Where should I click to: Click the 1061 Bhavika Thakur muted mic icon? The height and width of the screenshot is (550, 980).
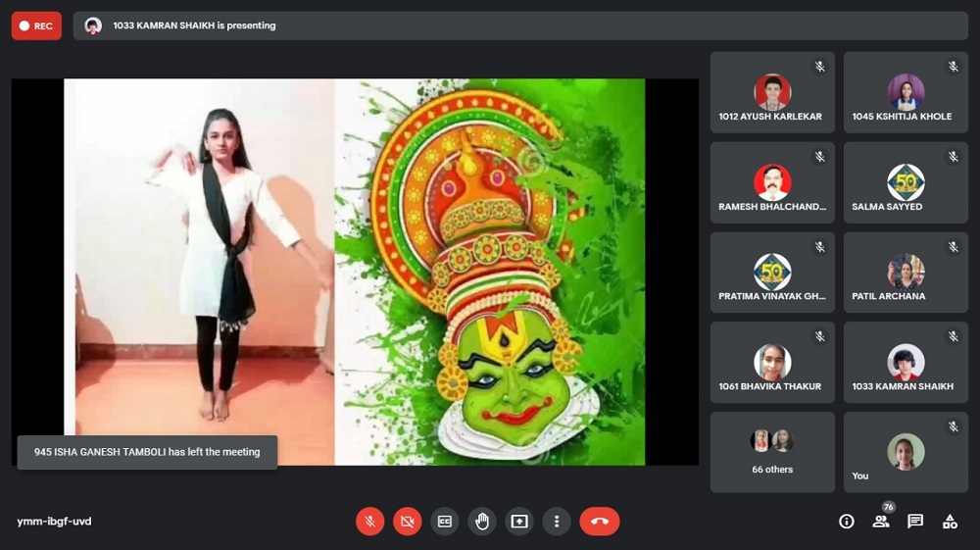pos(819,337)
